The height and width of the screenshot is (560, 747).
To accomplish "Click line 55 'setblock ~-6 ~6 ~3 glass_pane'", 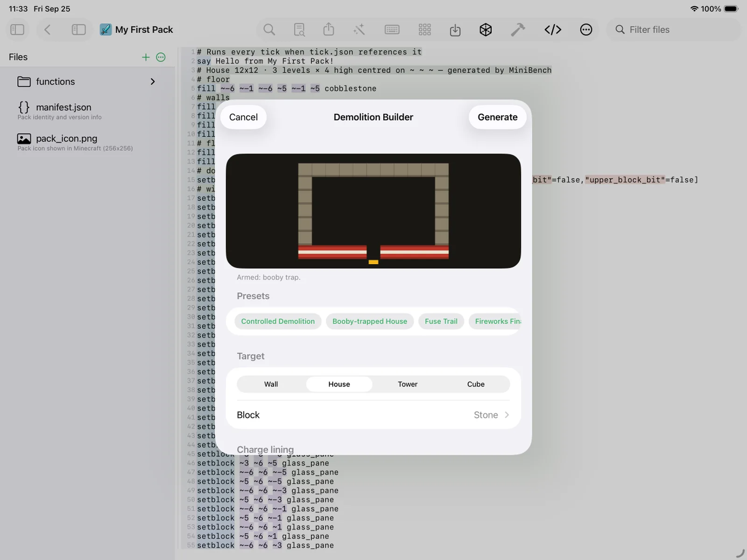I will tap(265, 546).
